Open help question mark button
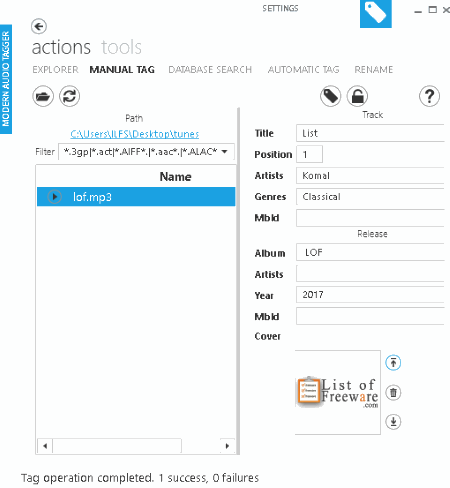Viewport: 450px width, 488px height. tap(429, 96)
